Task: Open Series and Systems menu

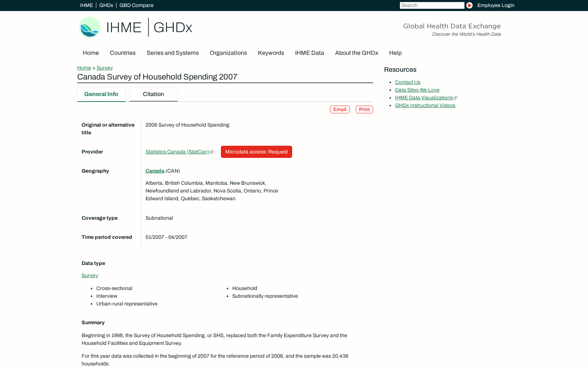Action: [x=173, y=53]
